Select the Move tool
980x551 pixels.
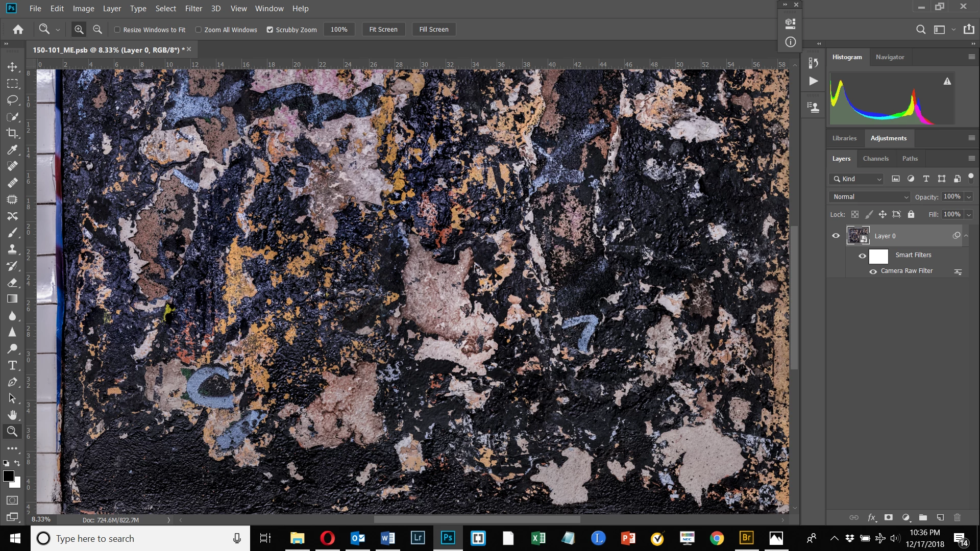(12, 67)
